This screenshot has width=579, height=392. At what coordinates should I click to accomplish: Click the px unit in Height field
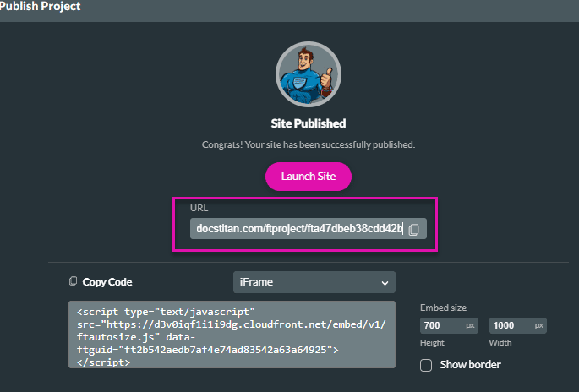coord(471,325)
